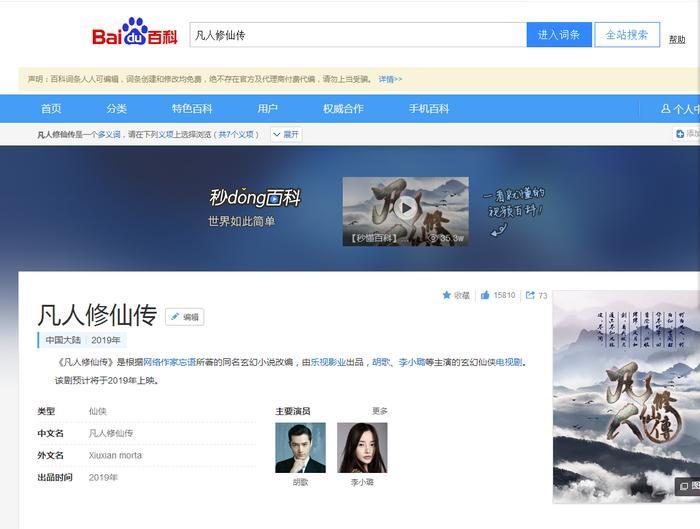Open the 权威合作 nav item
The image size is (700, 529).
(x=343, y=108)
